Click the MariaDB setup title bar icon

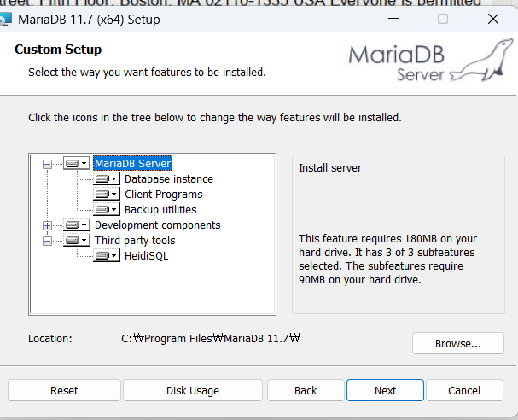5,20
